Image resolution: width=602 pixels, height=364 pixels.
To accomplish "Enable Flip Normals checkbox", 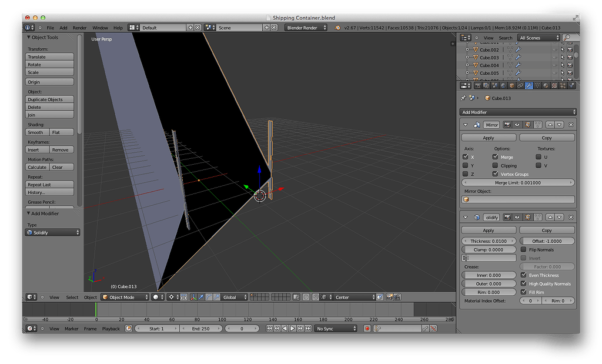I will coord(523,249).
